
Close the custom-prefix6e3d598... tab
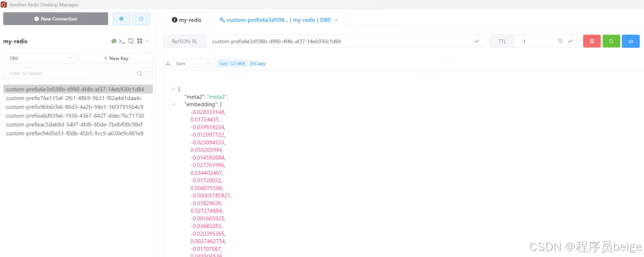coord(336,20)
